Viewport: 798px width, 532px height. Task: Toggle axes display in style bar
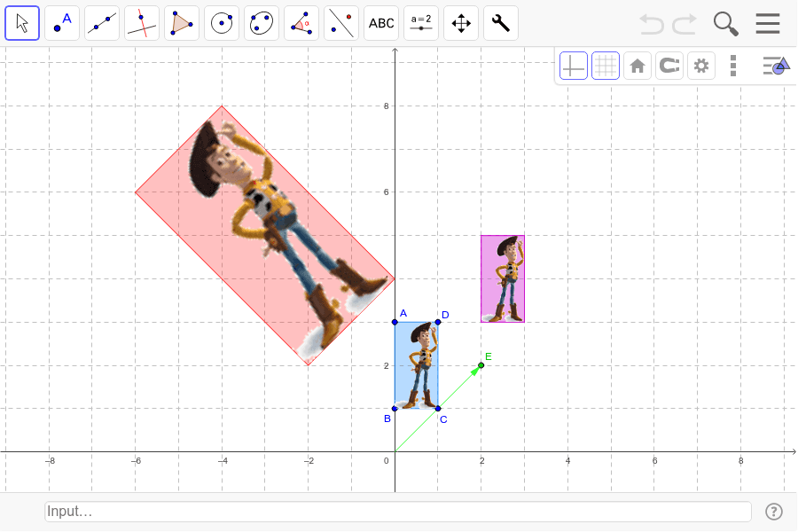574,66
